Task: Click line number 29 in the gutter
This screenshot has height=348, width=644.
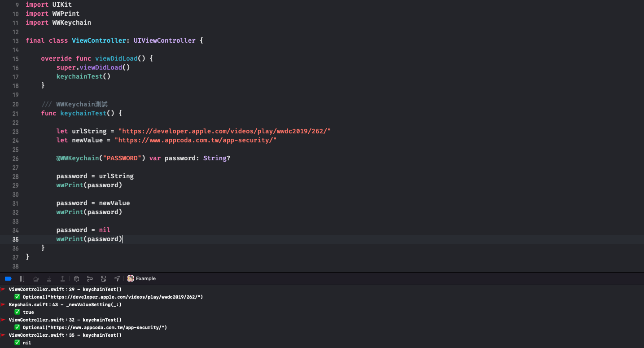Action: coord(15,185)
